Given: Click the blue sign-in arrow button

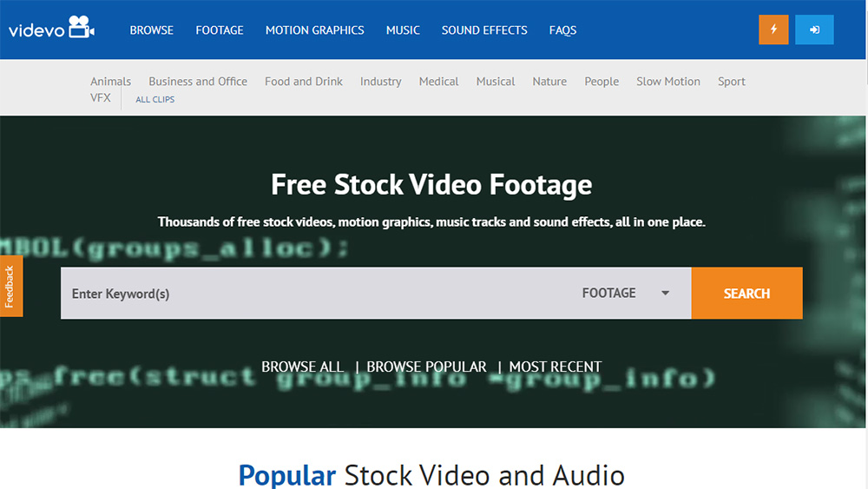Looking at the screenshot, I should [x=814, y=30].
